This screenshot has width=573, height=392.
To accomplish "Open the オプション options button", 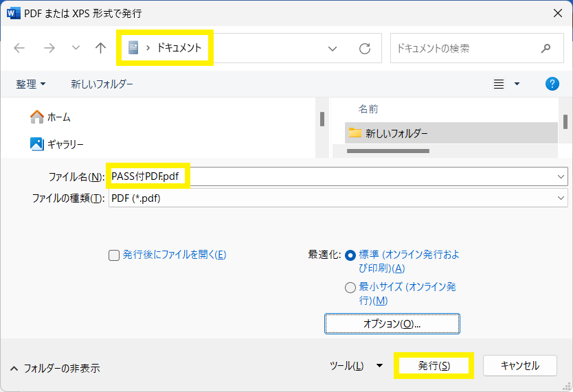I will [392, 323].
